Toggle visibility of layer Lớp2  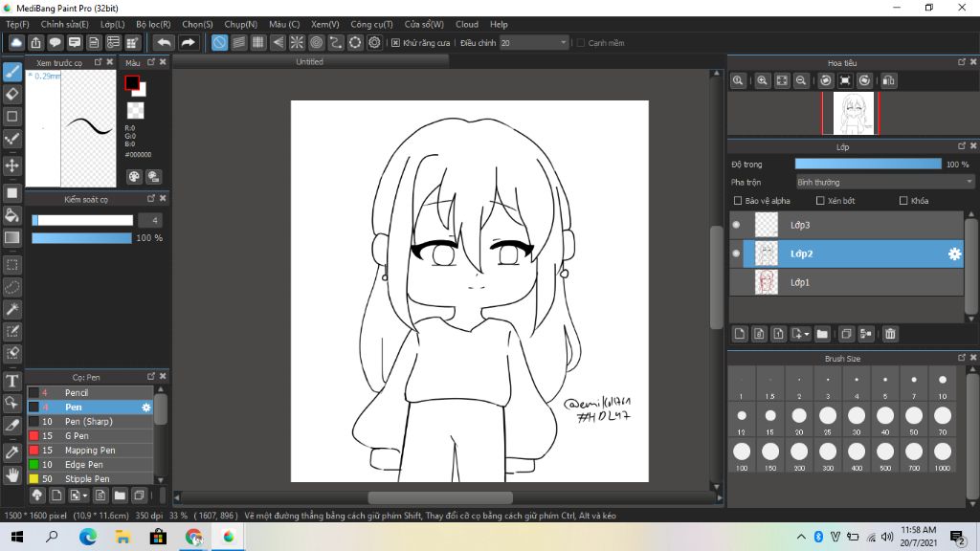(x=736, y=253)
